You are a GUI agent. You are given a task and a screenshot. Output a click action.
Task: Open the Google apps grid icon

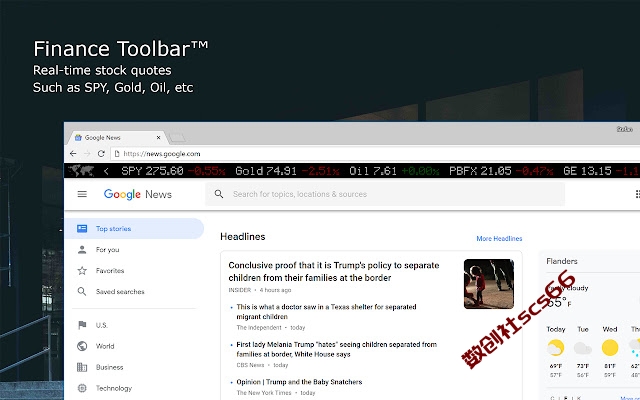click(637, 194)
